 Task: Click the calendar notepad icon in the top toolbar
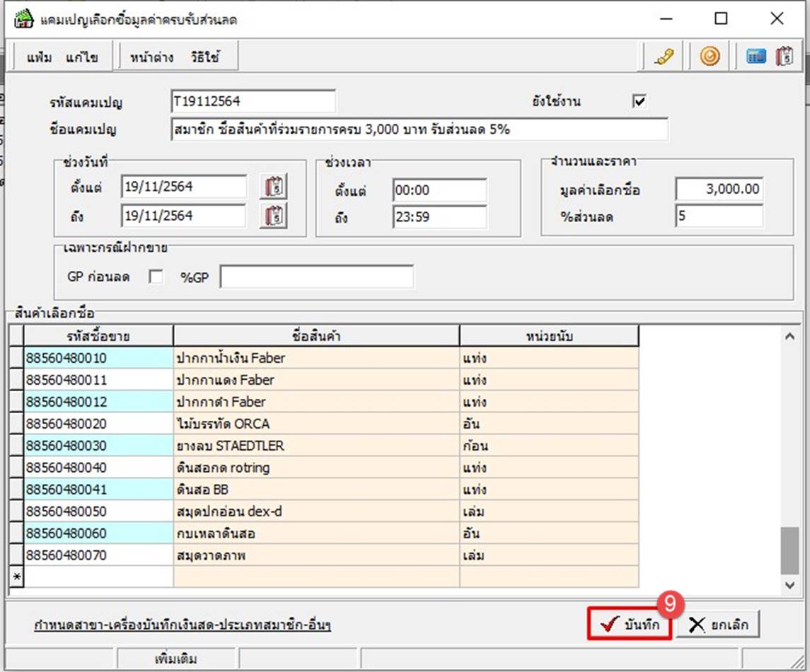pyautogui.click(x=784, y=57)
